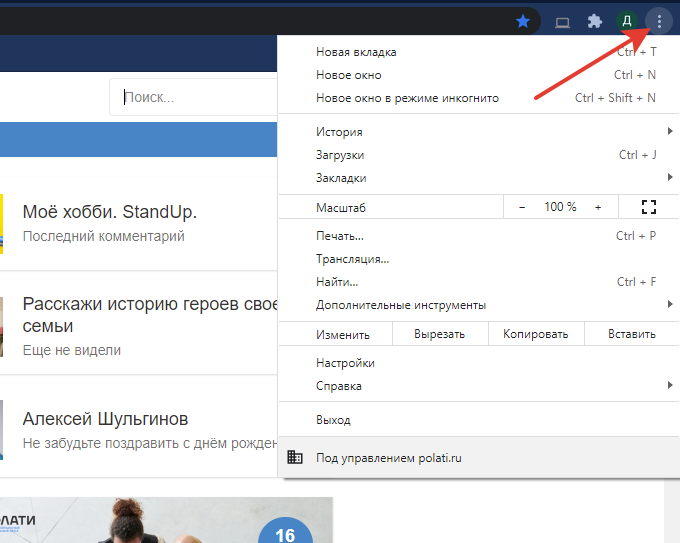Click the bookmark star icon
Screen dimensions: 680x543
click(523, 20)
